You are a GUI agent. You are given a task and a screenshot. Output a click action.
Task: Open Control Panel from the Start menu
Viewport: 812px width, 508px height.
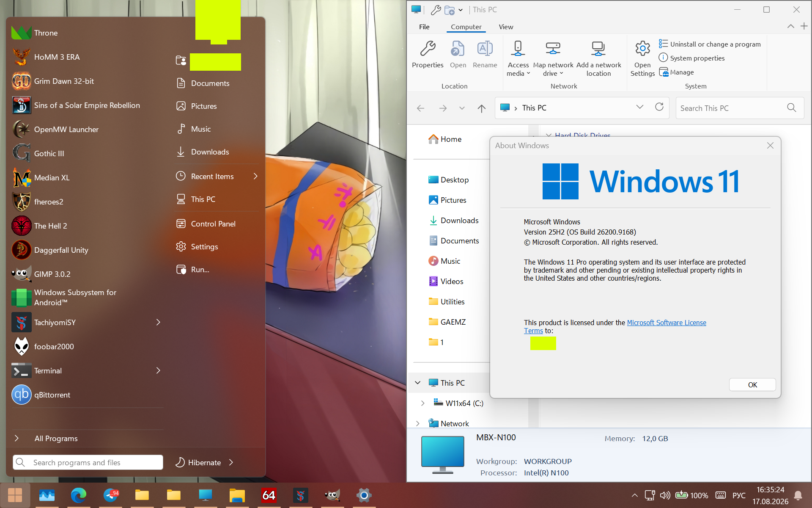pyautogui.click(x=217, y=224)
